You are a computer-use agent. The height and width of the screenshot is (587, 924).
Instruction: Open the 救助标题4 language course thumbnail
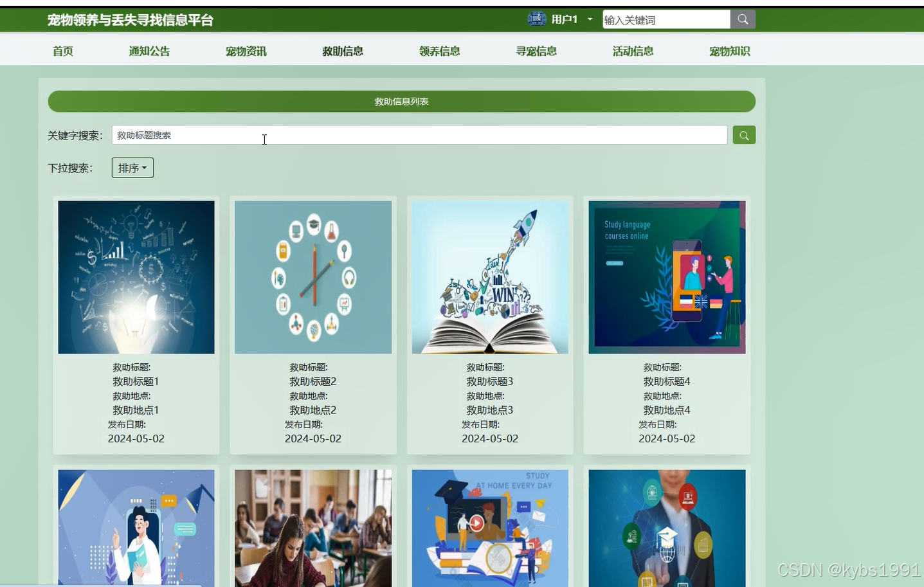coord(667,277)
